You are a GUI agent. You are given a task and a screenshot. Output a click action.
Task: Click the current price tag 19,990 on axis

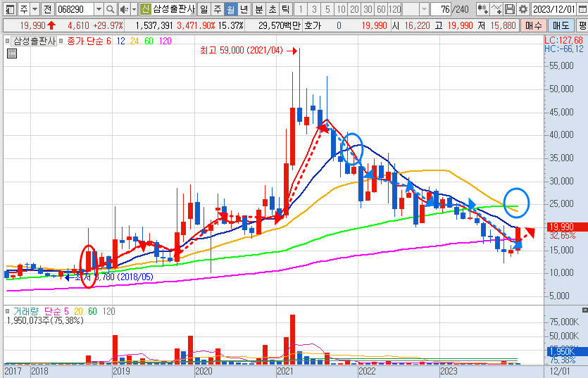coord(567,227)
